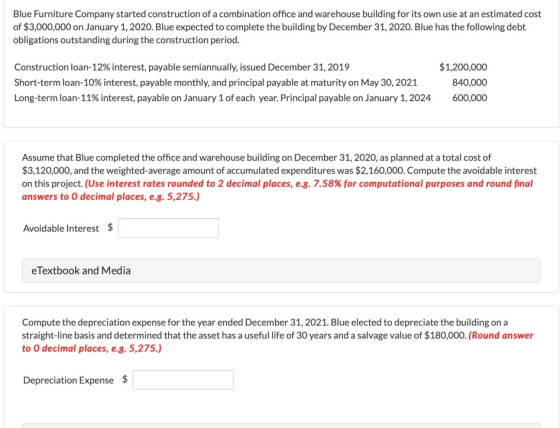Screen dimensions: 560x428
Task: Click the red 'Use interest rates rounded' instruction
Action: pos(277,190)
